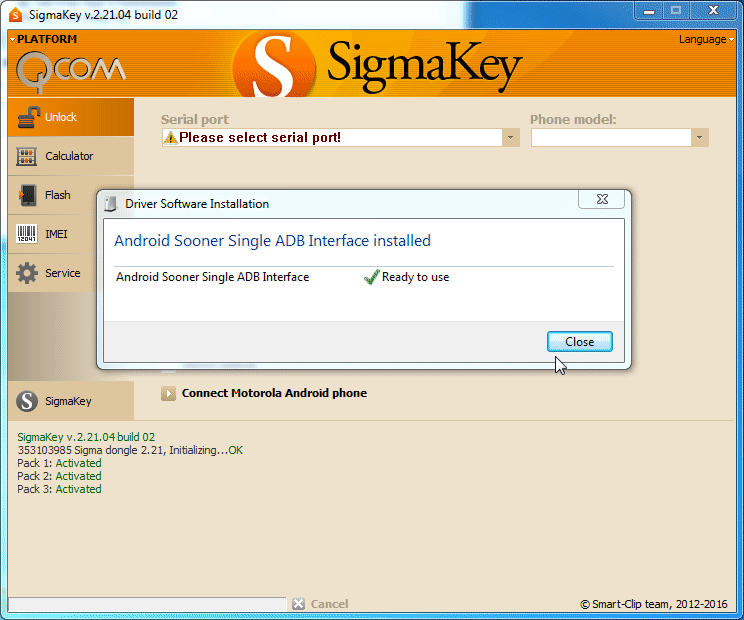Open the Language menu

[x=706, y=39]
